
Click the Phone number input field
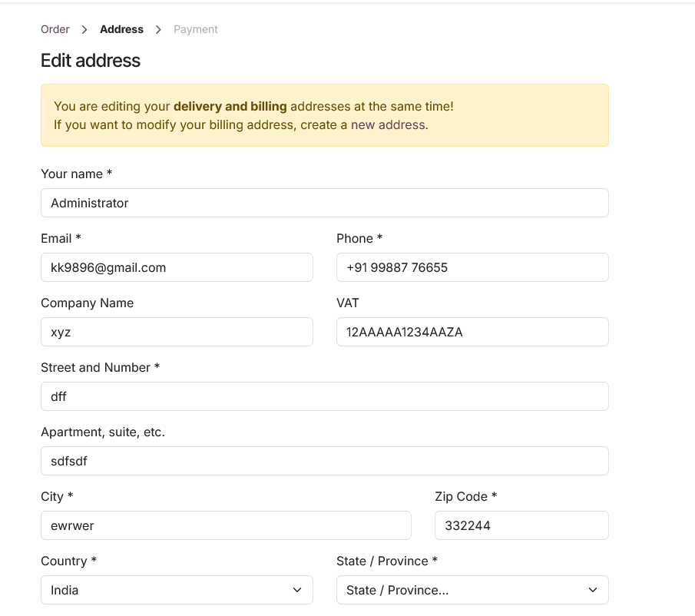pos(472,267)
